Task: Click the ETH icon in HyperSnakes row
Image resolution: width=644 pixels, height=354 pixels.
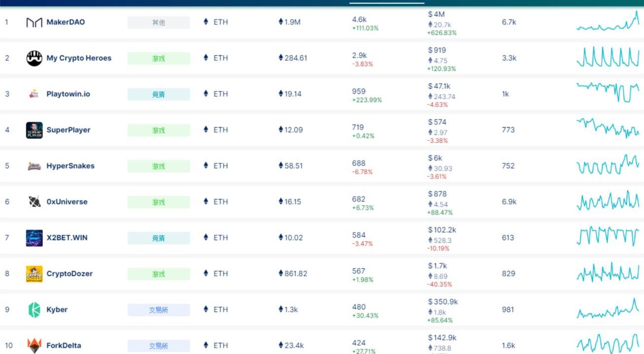Action: pos(206,165)
